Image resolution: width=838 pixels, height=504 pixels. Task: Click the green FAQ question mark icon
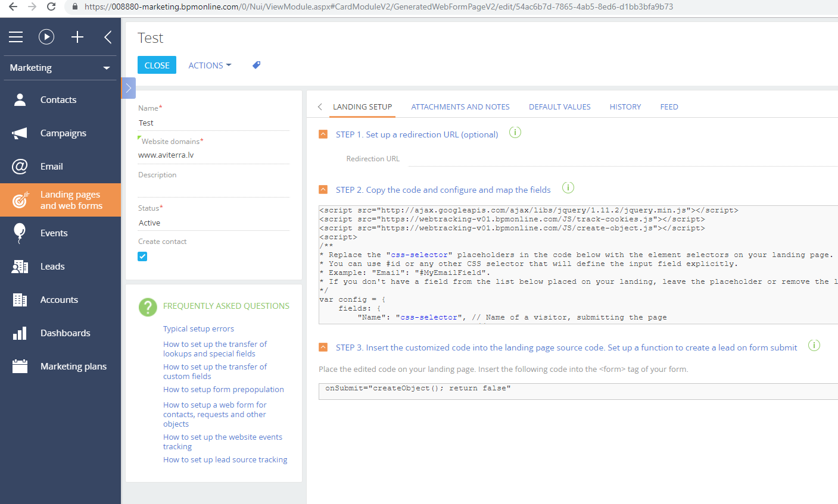click(148, 307)
